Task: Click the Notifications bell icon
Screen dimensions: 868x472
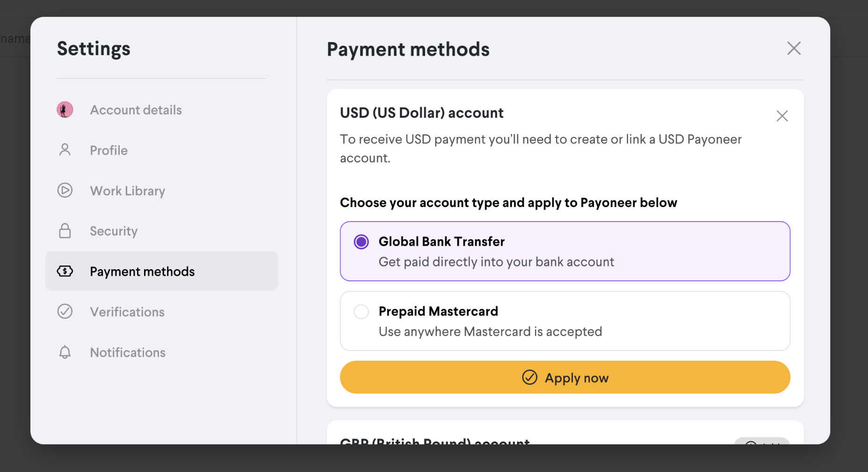Action: 65,352
